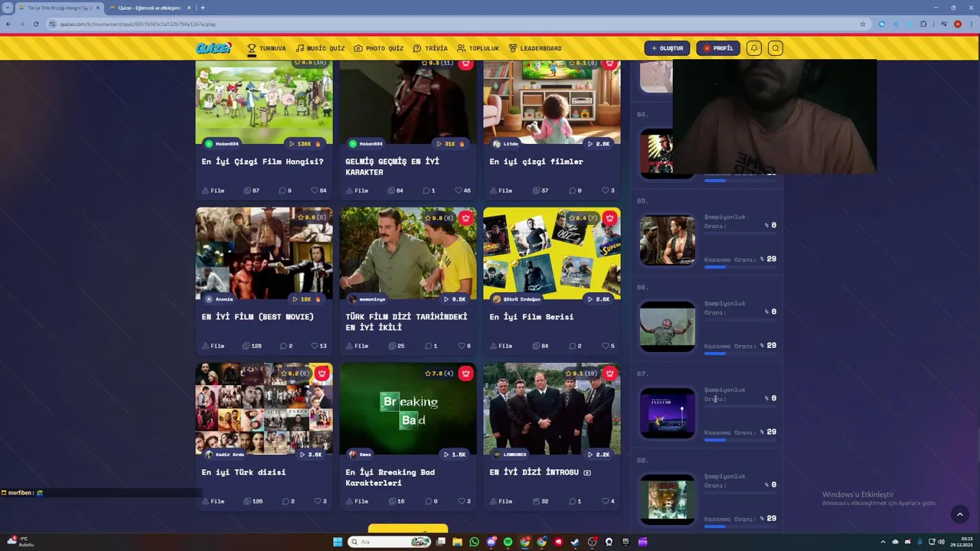Image resolution: width=980 pixels, height=551 pixels.
Task: Click the Breaking Bad quiz thumbnail
Action: point(408,409)
